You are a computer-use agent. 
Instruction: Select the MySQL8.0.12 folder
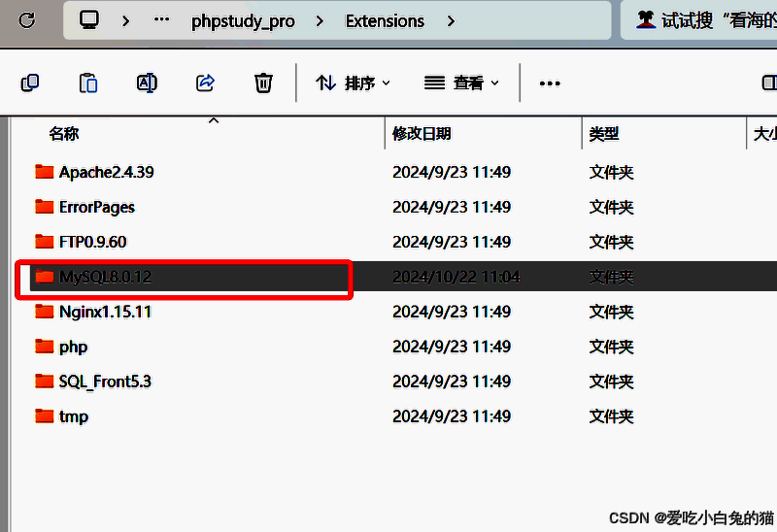coord(105,277)
